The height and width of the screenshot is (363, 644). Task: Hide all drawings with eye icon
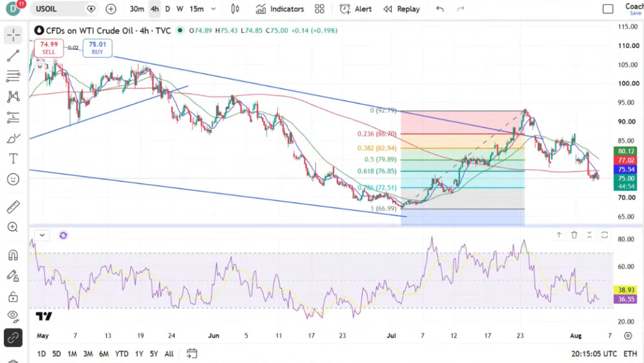pyautogui.click(x=13, y=316)
